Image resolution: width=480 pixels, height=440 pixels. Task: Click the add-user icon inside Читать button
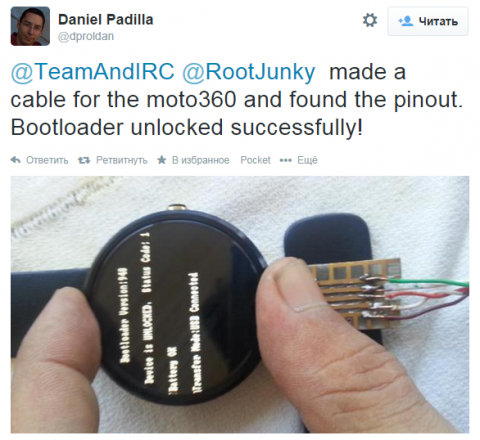point(405,21)
